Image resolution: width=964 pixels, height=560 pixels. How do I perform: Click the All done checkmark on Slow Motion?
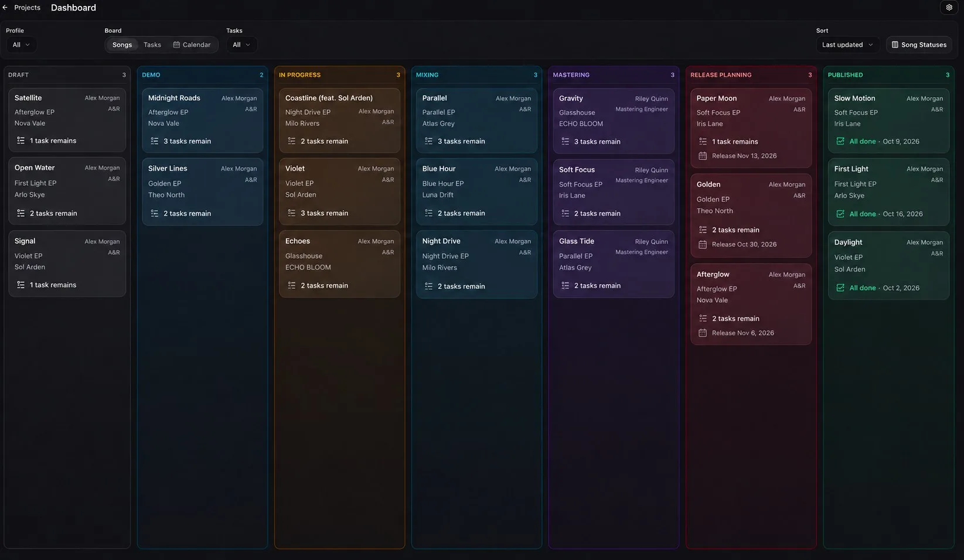pyautogui.click(x=840, y=141)
